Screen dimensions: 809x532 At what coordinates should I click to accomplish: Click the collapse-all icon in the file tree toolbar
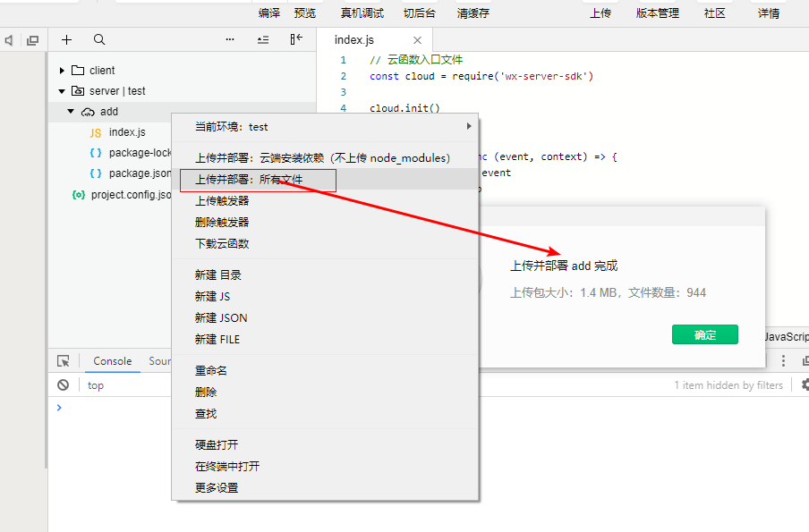pos(262,40)
